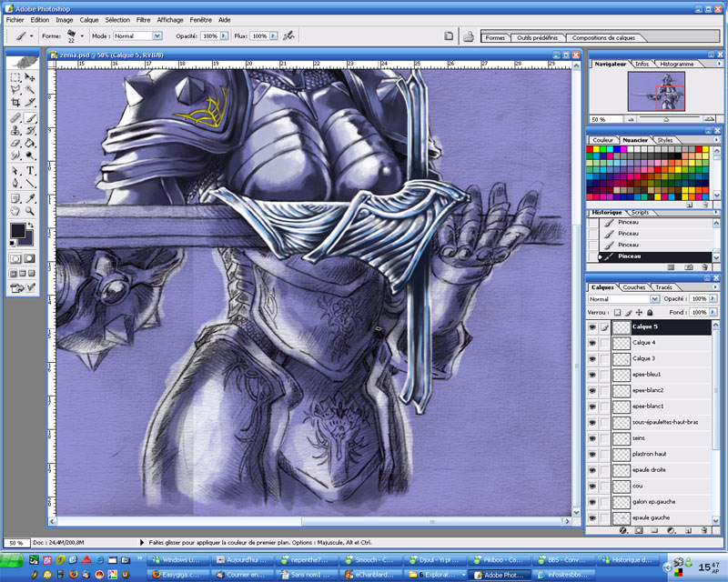Screen dimensions: 728x582
Task: Switch to the Couleur tab
Action: [602, 140]
